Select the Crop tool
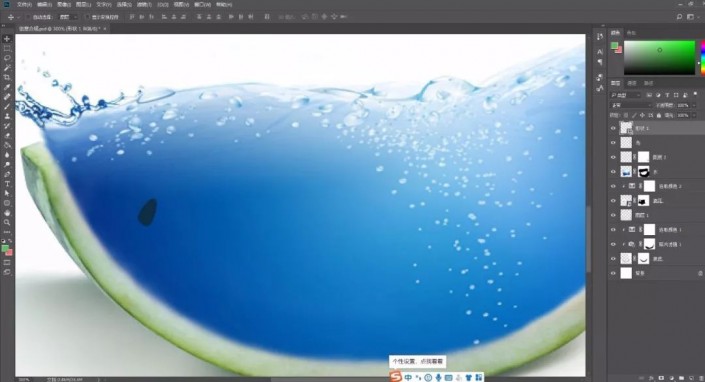 coord(7,77)
